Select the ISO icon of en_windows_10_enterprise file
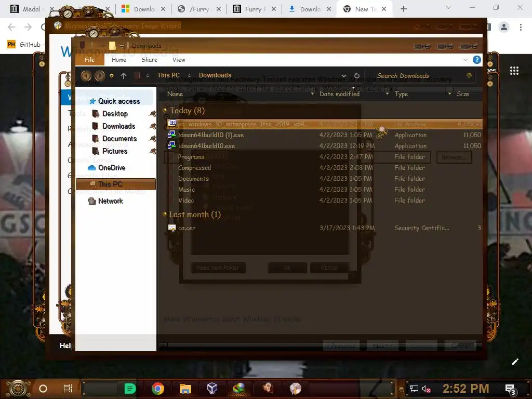 coord(172,123)
